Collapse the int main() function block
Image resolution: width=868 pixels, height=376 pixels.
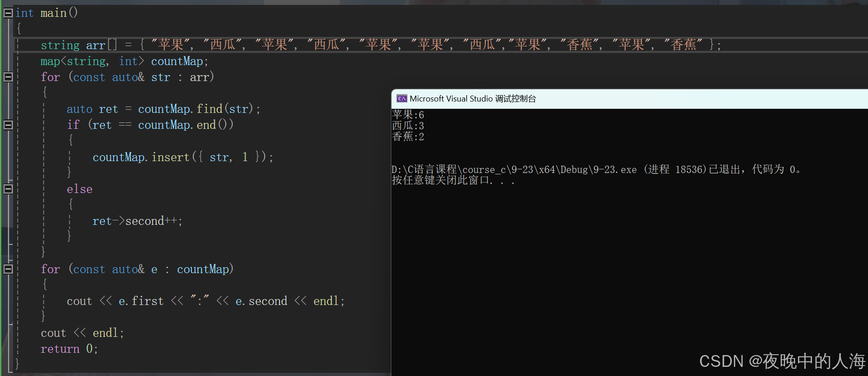tap(8, 13)
